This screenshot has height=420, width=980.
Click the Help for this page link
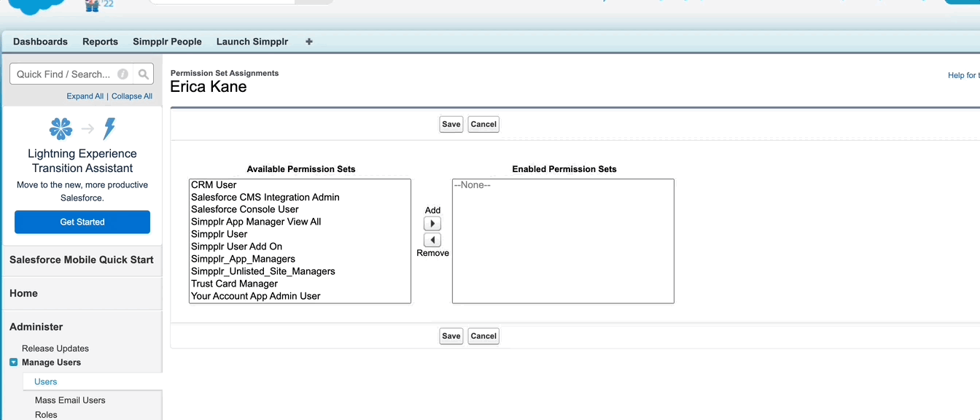[x=963, y=75]
